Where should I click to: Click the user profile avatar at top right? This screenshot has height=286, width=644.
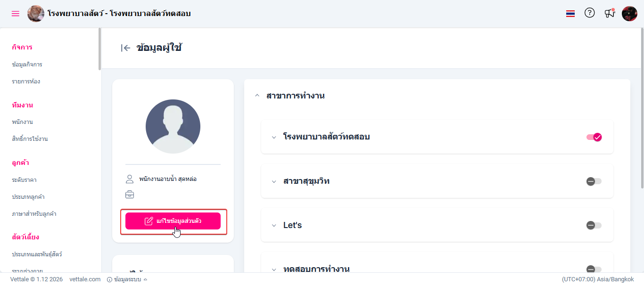pyautogui.click(x=629, y=14)
